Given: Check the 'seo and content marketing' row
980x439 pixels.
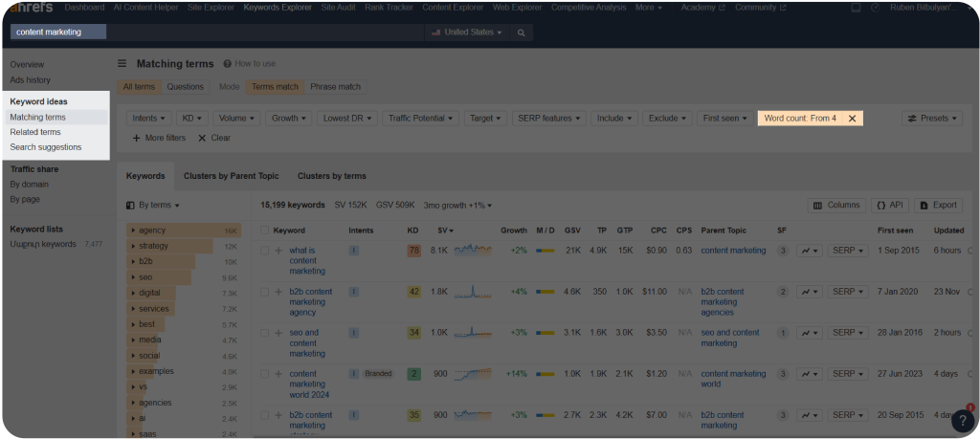Looking at the screenshot, I should (264, 333).
